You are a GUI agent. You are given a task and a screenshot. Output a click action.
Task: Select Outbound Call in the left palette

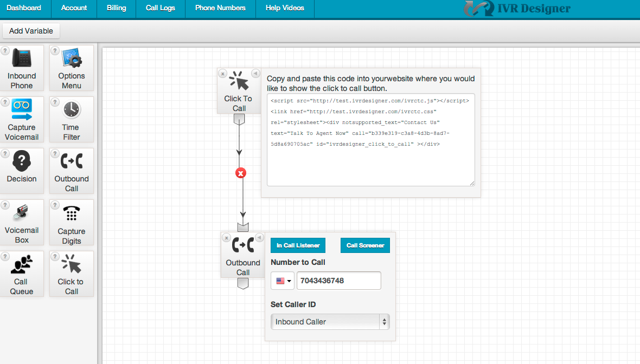point(72,171)
